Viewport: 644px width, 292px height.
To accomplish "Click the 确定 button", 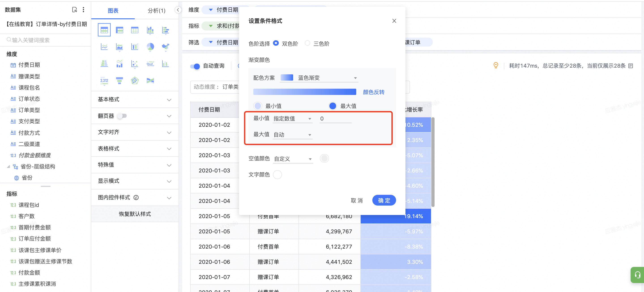I will [384, 200].
